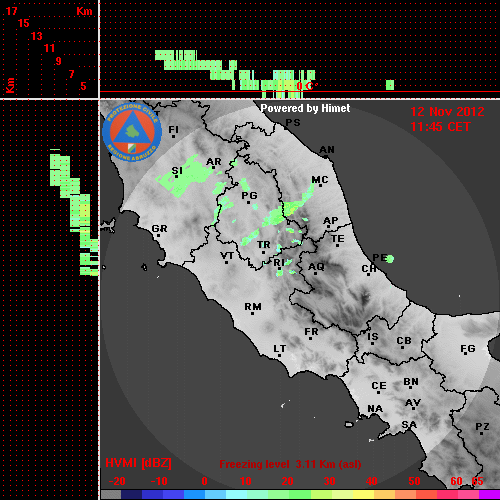
Task: Click the altitude label 13
Action: tap(37, 36)
